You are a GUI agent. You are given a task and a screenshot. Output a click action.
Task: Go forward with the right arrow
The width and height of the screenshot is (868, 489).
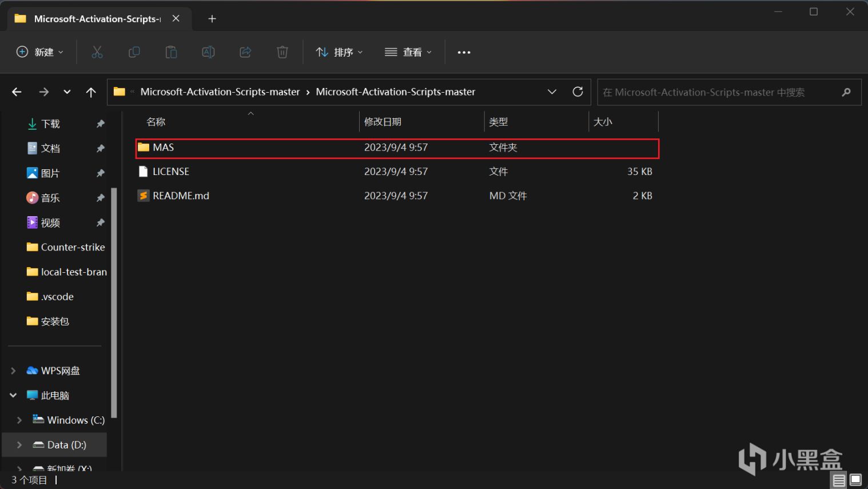coord(43,92)
